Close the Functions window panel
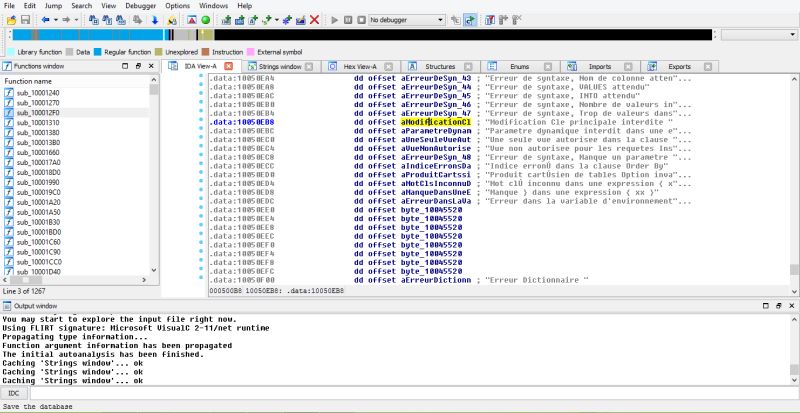 [x=151, y=66]
